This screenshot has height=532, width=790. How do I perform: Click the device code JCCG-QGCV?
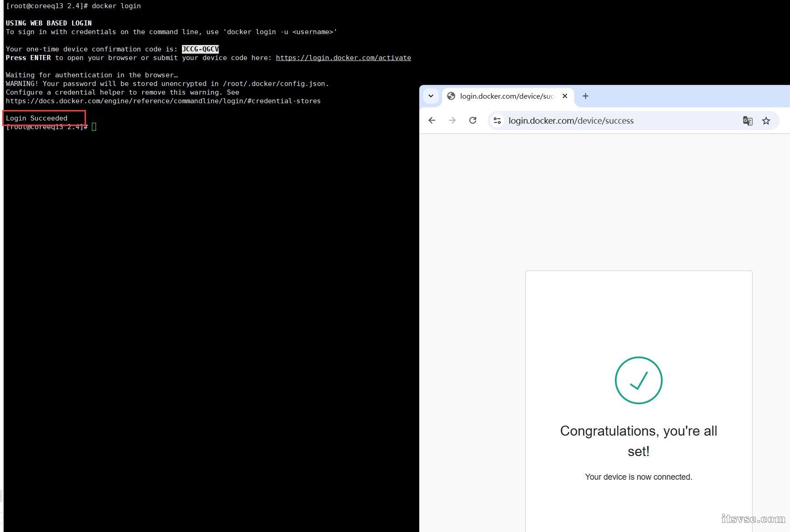click(200, 49)
